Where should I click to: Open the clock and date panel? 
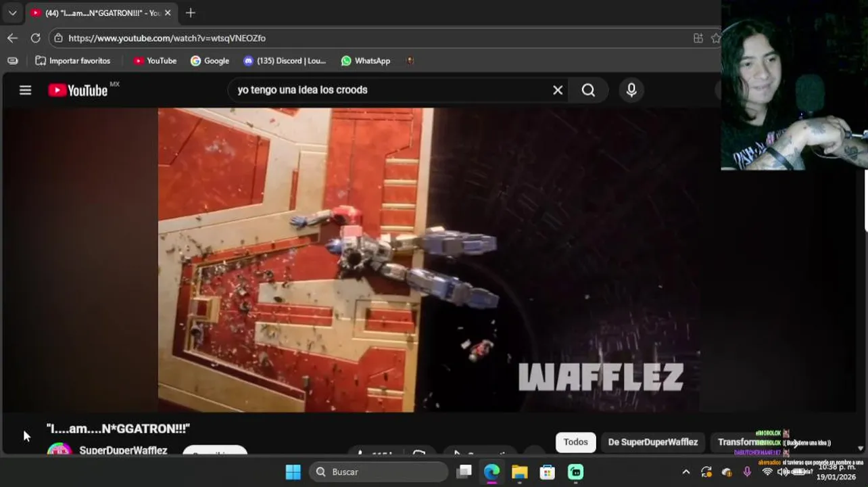pyautogui.click(x=837, y=472)
